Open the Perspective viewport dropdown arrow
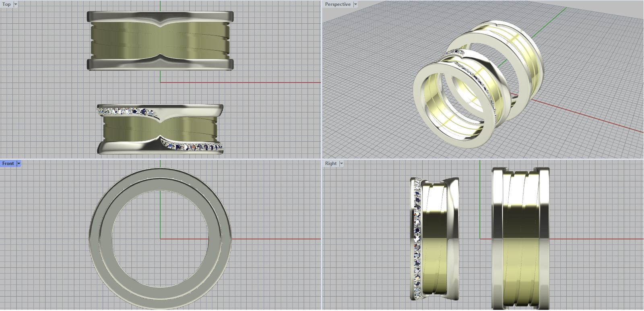The image size is (644, 311). pos(355,4)
